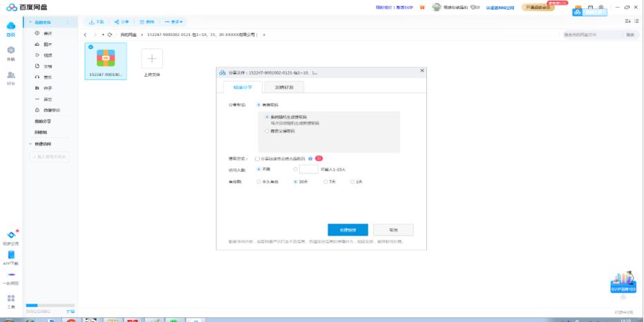Open the APP download phone icon
This screenshot has width=644, height=322.
[11, 255]
